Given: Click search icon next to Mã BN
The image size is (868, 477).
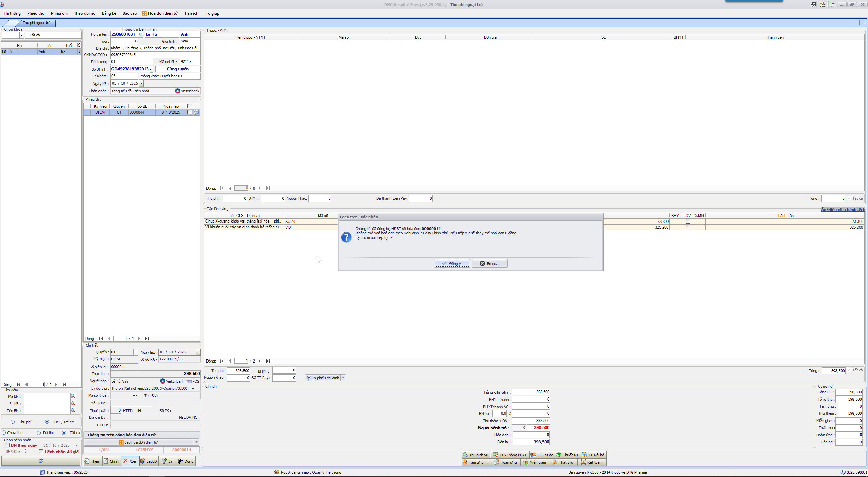Looking at the screenshot, I should 73,396.
